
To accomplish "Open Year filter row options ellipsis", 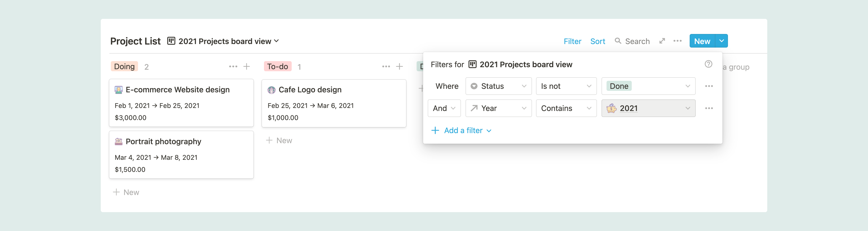I will 709,108.
